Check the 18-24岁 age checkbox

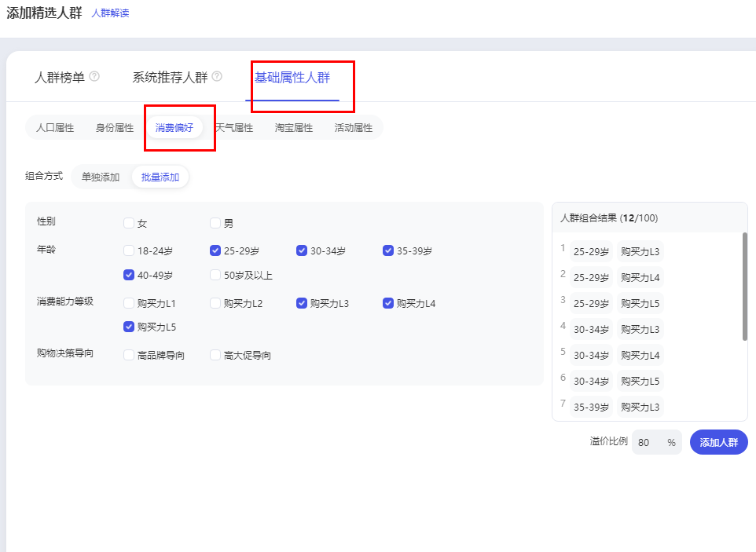(129, 251)
